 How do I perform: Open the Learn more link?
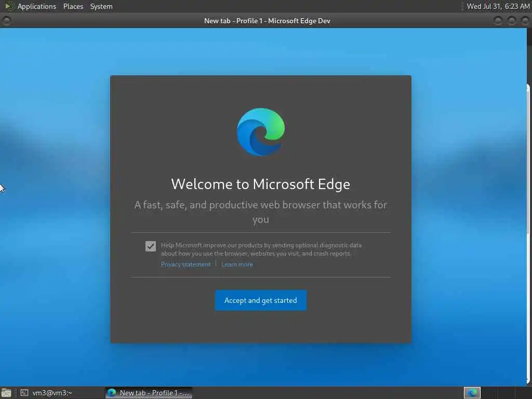pos(237,264)
